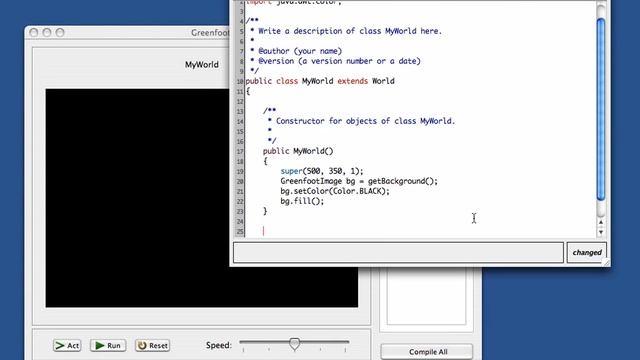Click the 'public MyWorld()' constructor declaration
The height and width of the screenshot is (360, 640).
click(298, 151)
